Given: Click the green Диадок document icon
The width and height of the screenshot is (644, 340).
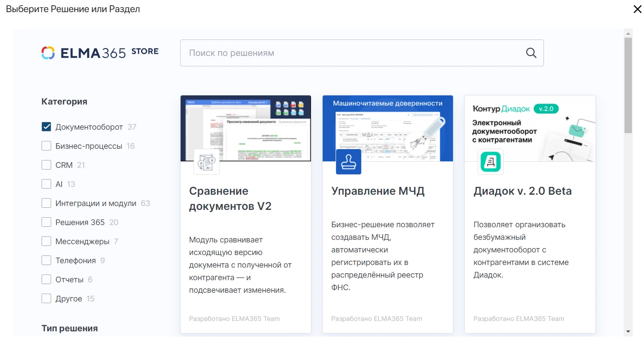Looking at the screenshot, I should [490, 161].
